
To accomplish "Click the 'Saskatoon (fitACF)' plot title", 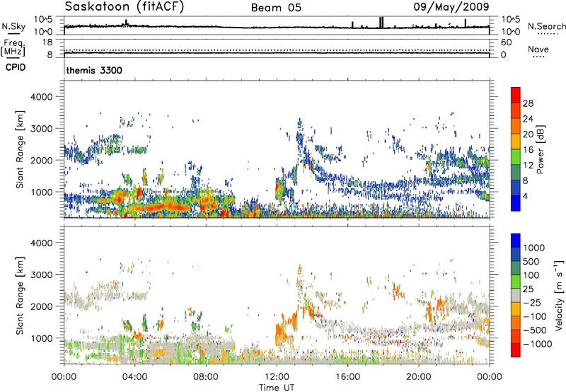I will 125,6.
